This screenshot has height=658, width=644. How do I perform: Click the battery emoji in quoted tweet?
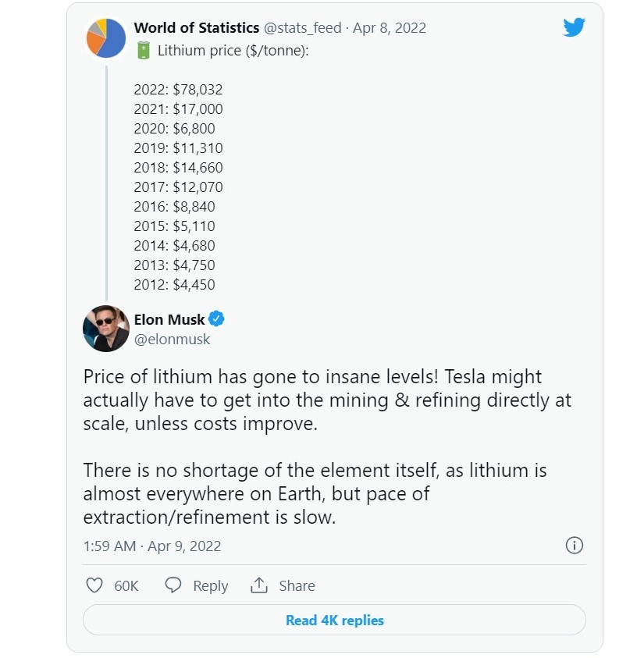click(x=144, y=51)
